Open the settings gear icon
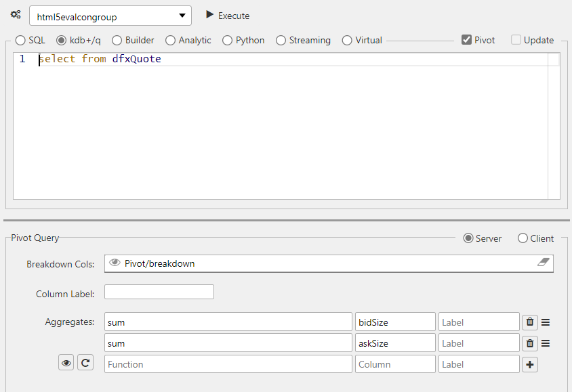This screenshot has width=572, height=392. (15, 14)
